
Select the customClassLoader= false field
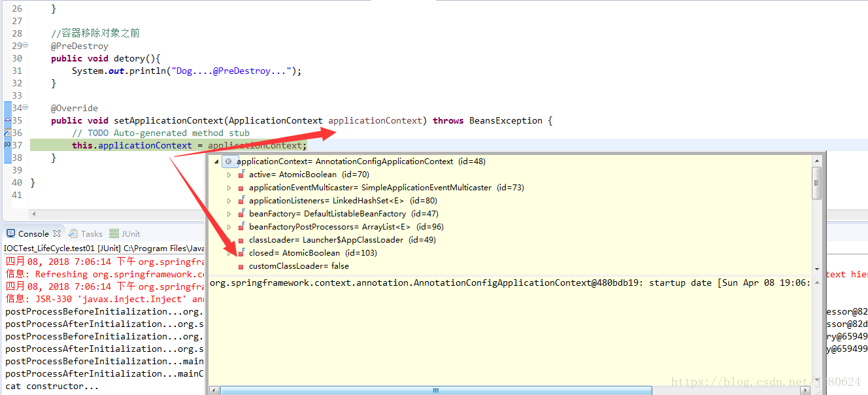(x=299, y=266)
